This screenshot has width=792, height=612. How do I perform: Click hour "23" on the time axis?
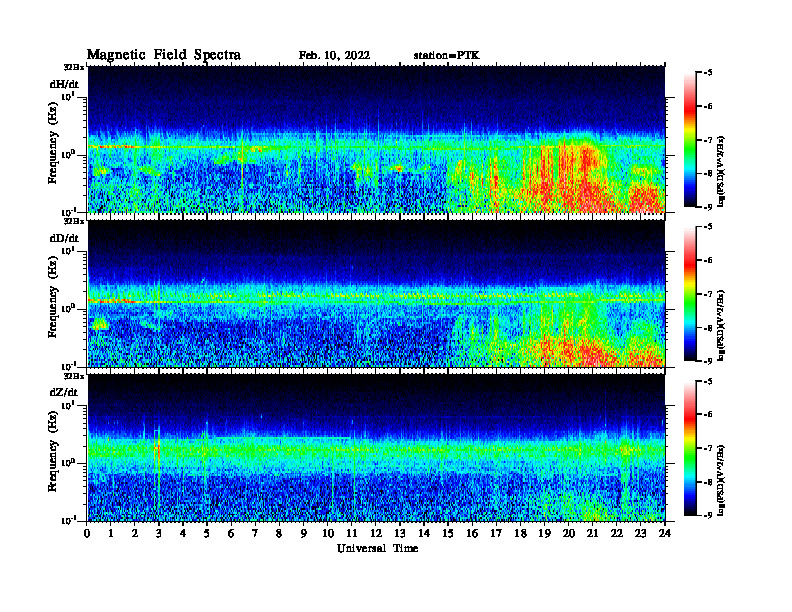640,534
